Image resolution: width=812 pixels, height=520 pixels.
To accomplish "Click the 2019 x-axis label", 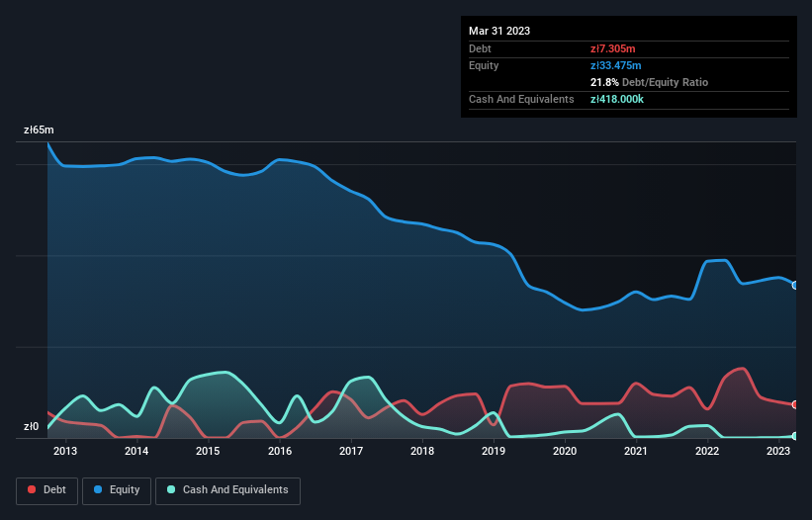I will pos(494,451).
